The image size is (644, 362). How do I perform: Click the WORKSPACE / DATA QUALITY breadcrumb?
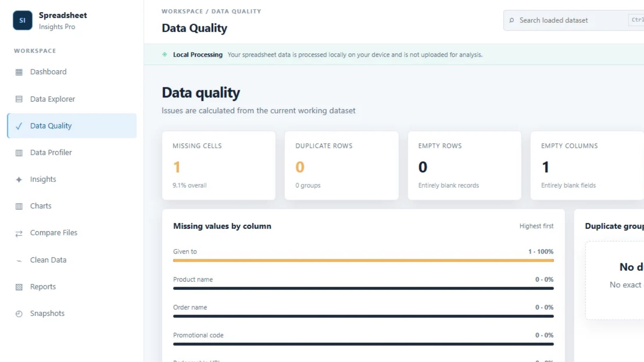click(211, 11)
